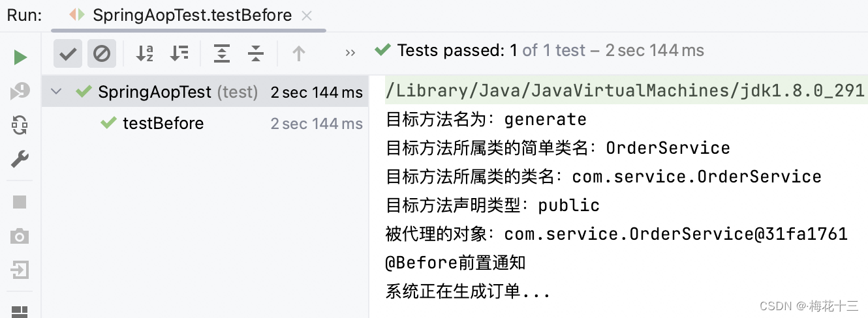Toggle auto-test rerun icon in sidebar

click(x=20, y=124)
